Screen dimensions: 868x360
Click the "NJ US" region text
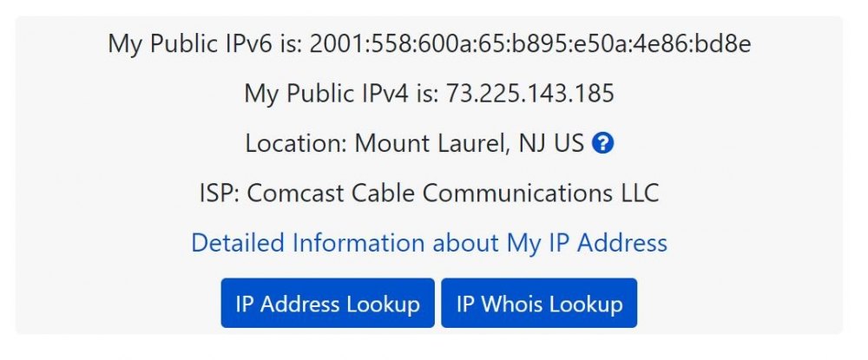551,143
